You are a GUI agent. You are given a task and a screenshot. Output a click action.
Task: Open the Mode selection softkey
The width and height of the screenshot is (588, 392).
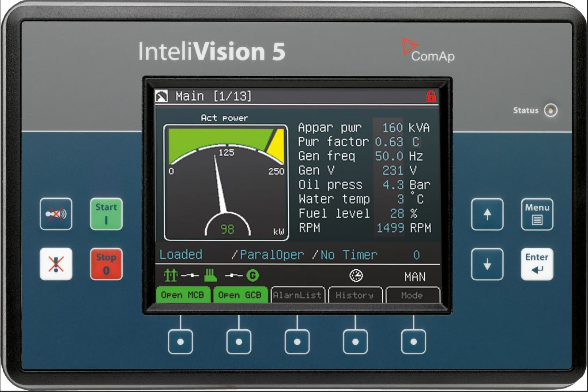[x=412, y=295]
